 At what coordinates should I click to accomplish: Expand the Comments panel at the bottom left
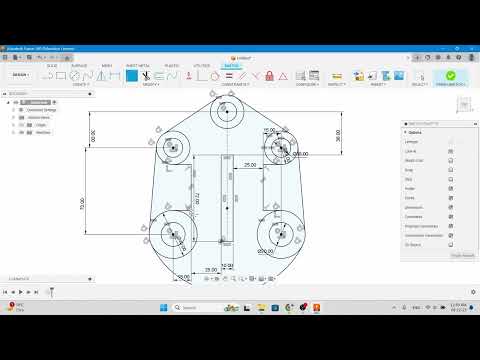click(x=90, y=279)
